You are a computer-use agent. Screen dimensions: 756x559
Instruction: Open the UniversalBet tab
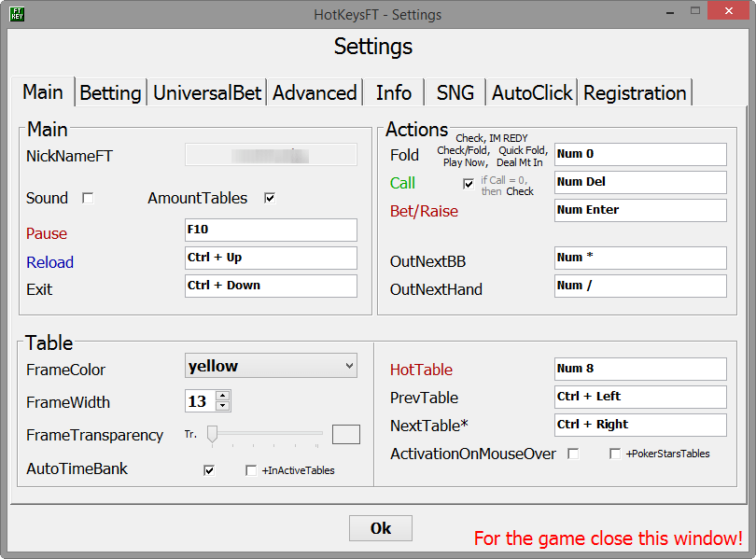click(207, 92)
